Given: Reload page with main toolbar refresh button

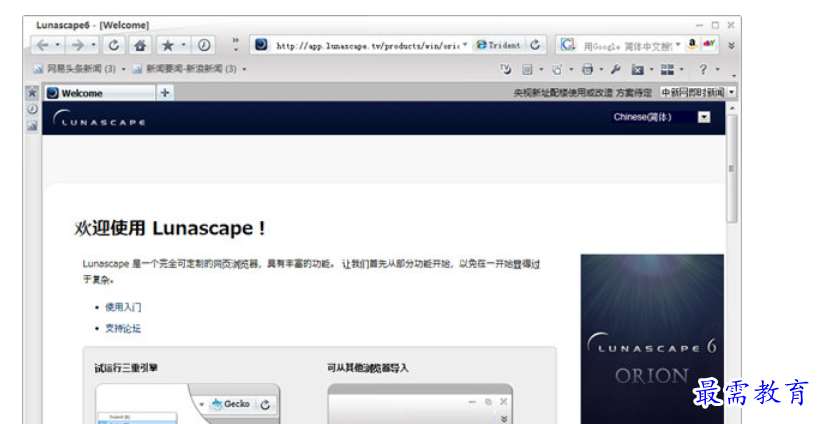Looking at the screenshot, I should [x=114, y=45].
